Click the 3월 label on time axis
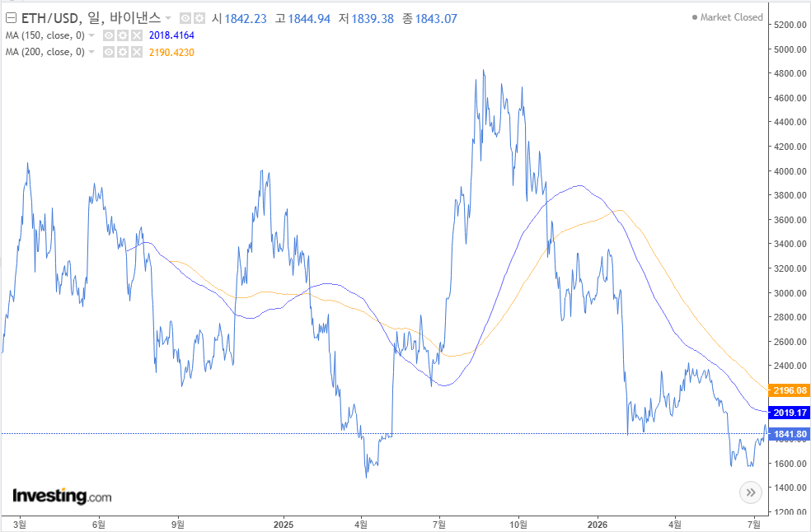The height and width of the screenshot is (532, 811). (x=20, y=525)
